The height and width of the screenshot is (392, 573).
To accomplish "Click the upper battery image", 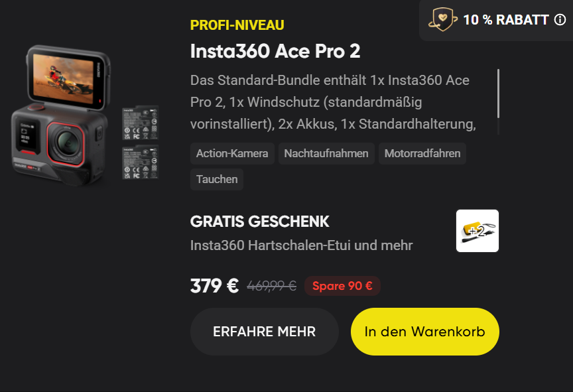I will click(141, 123).
